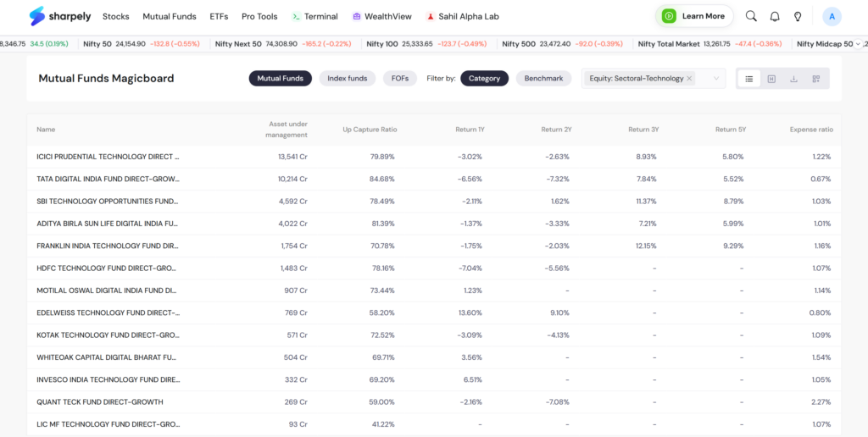Toggle filter by Benchmark
The height and width of the screenshot is (437, 868).
[x=543, y=79]
